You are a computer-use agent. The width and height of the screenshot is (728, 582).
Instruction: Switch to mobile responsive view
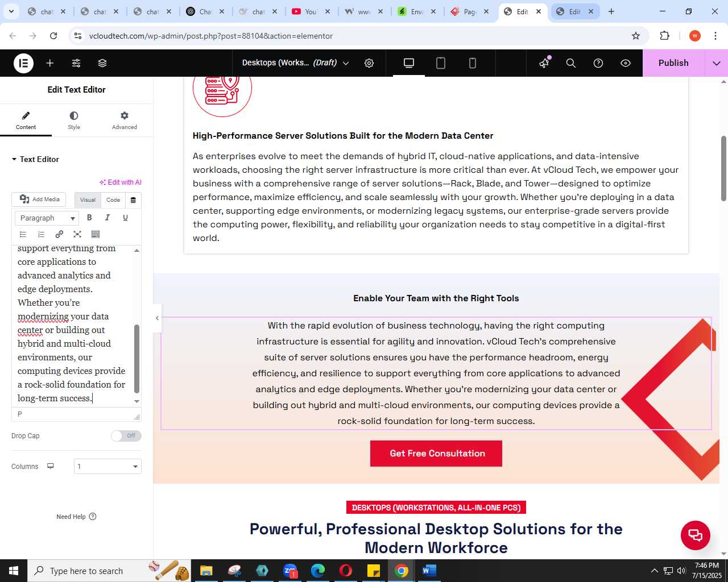[473, 63]
